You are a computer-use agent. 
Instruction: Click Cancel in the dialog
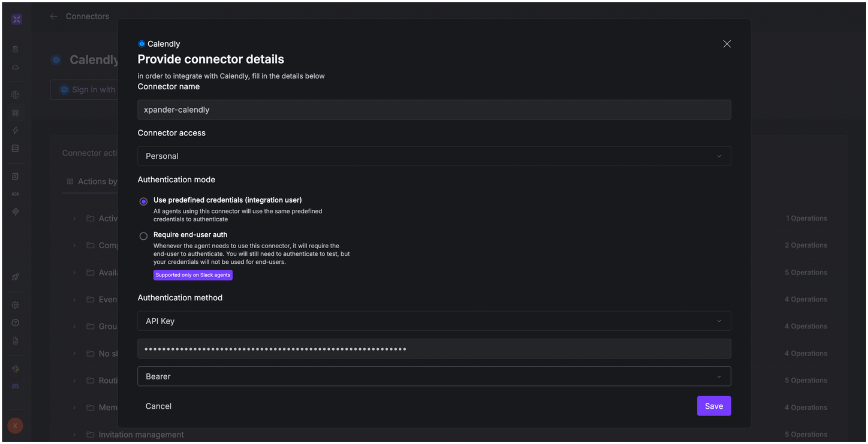(x=158, y=406)
